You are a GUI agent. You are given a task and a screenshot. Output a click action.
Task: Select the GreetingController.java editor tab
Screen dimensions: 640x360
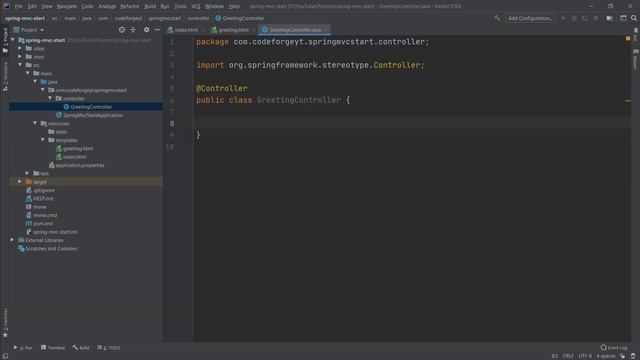295,30
